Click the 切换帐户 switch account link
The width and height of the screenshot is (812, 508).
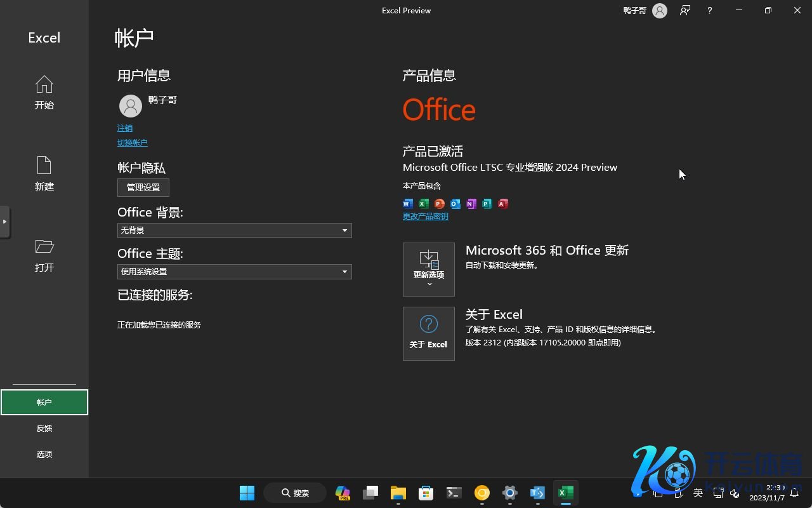(x=133, y=143)
